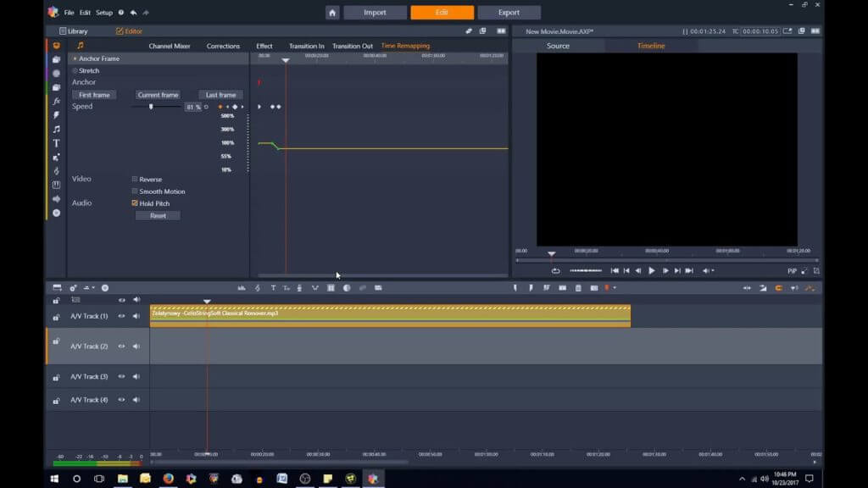
Task: Select the Zolatyrowy mp3 clip on timeline
Action: (390, 316)
